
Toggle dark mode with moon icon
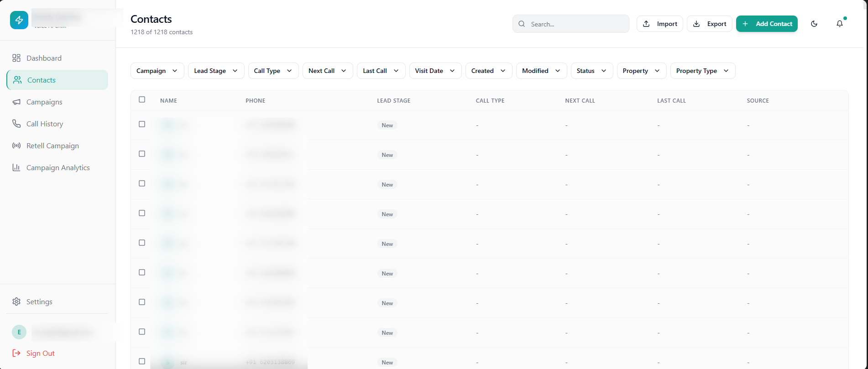[814, 24]
